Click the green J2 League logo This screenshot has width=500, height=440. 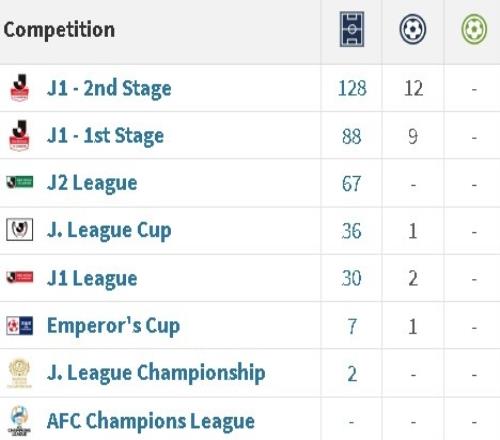point(20,182)
